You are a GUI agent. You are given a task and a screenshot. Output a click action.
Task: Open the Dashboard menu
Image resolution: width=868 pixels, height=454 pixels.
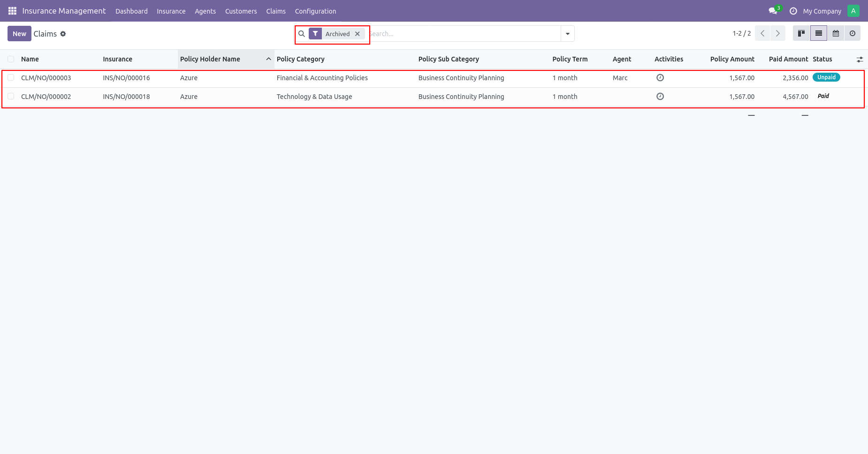pos(131,11)
